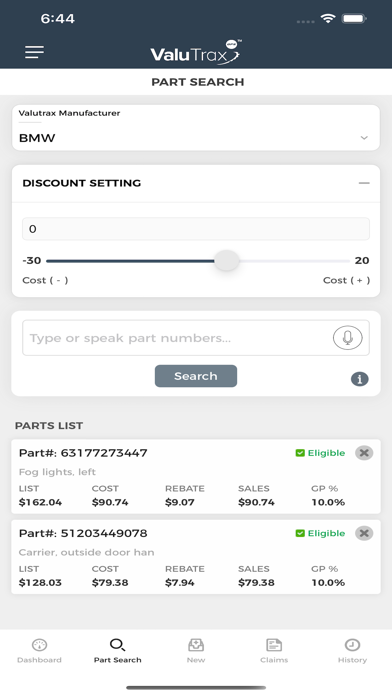Remove part 51203449078 with X icon
Image resolution: width=392 pixels, height=696 pixels.
point(364,533)
